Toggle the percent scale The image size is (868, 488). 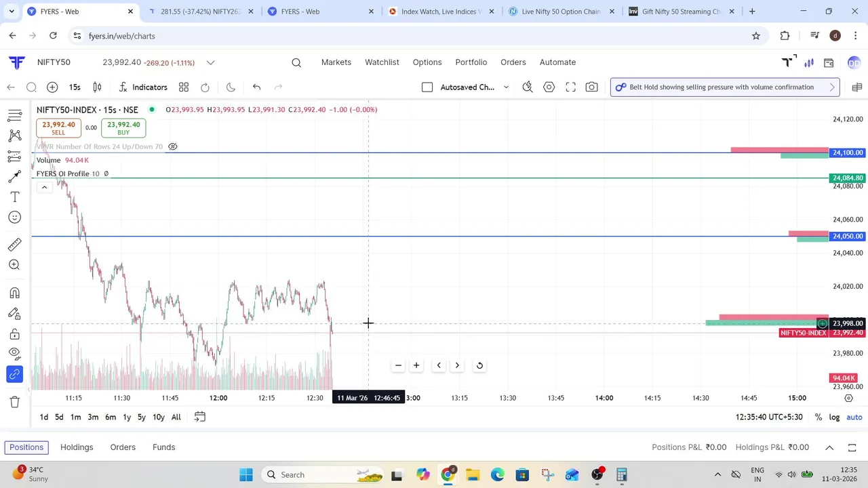coord(818,417)
